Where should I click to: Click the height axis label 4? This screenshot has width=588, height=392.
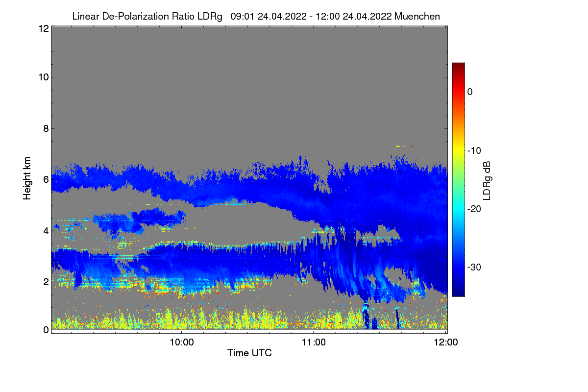(46, 230)
